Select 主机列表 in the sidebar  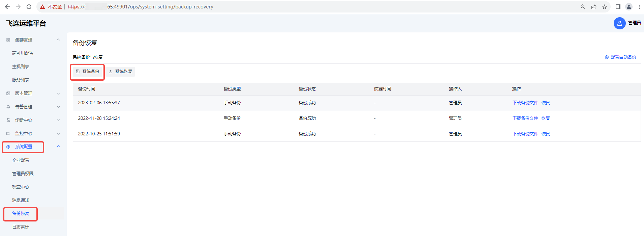tap(21, 67)
